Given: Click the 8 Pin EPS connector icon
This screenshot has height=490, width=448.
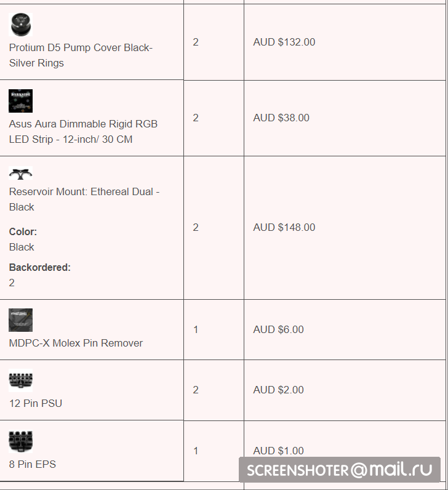Looking at the screenshot, I should [x=20, y=441].
